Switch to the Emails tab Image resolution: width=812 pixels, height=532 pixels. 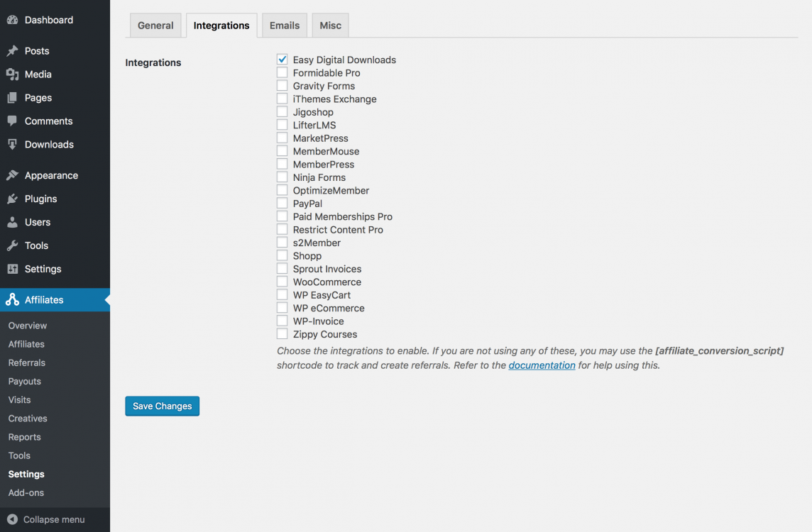[x=284, y=25]
